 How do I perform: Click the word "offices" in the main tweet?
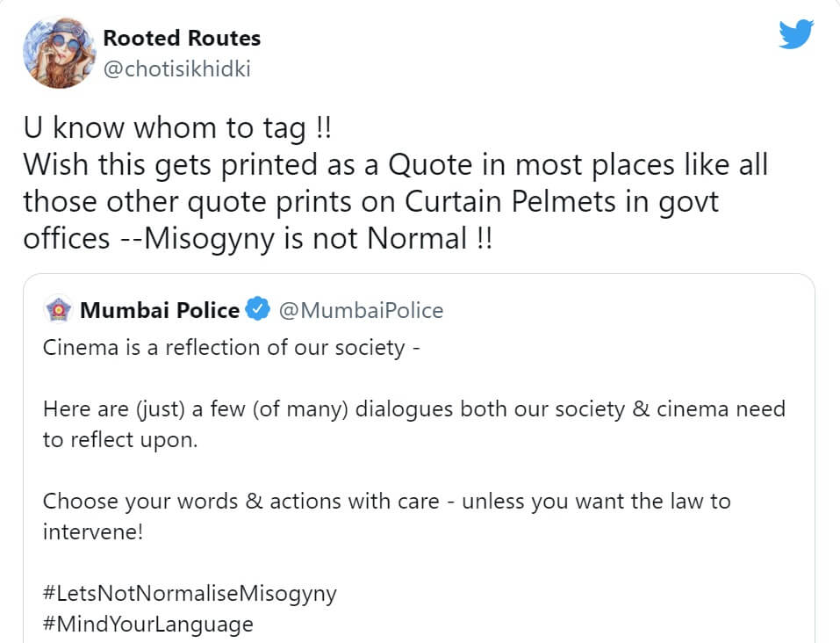click(67, 238)
